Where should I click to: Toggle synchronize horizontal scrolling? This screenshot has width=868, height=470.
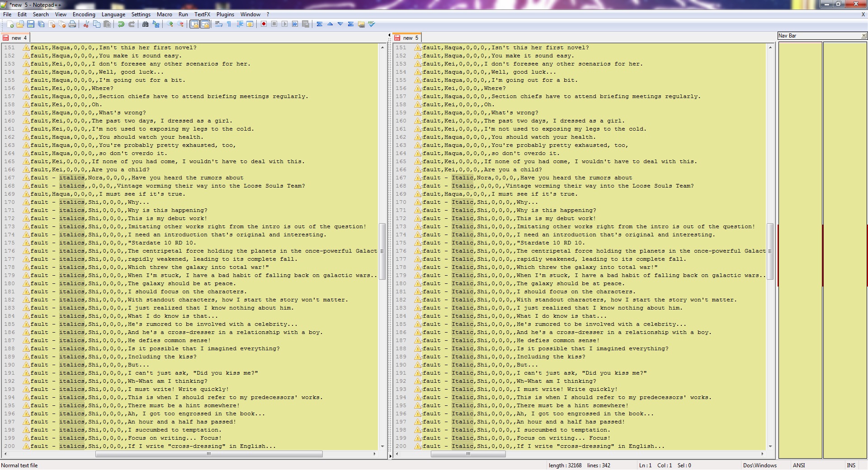[205, 24]
